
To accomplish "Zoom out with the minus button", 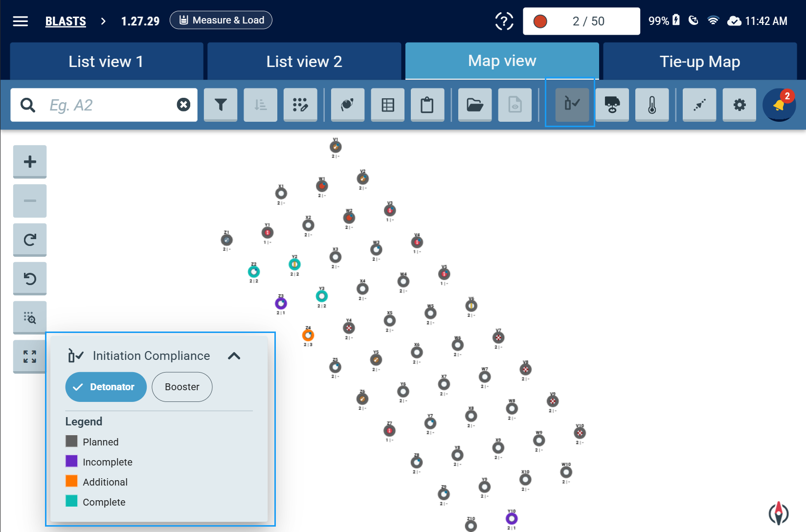I will point(30,200).
